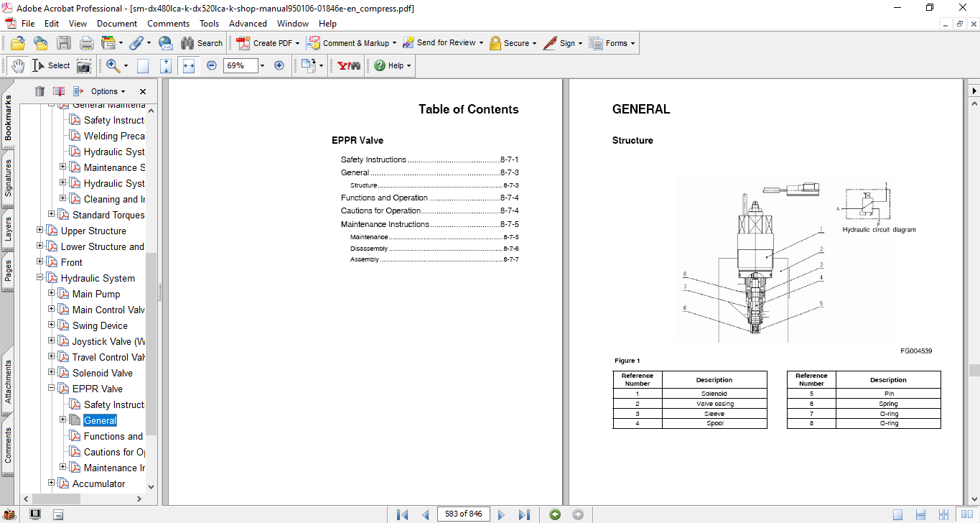Image resolution: width=980 pixels, height=523 pixels.
Task: Select the Hand tool
Action: click(x=17, y=65)
